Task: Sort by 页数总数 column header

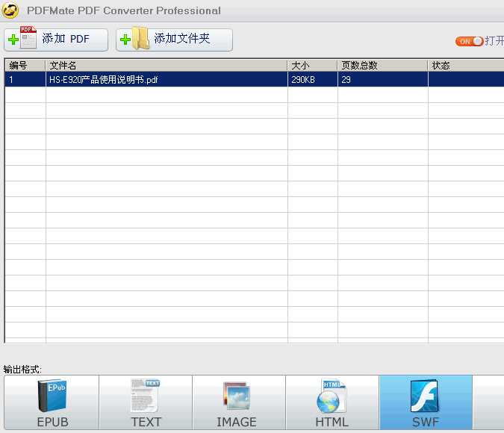Action: coord(382,66)
